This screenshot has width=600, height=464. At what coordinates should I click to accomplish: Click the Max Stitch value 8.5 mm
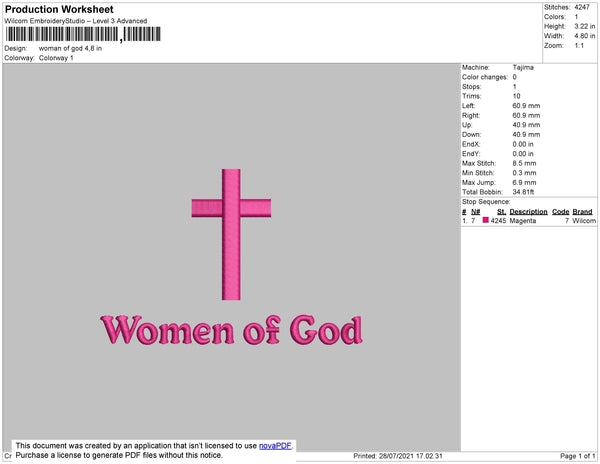(x=524, y=163)
